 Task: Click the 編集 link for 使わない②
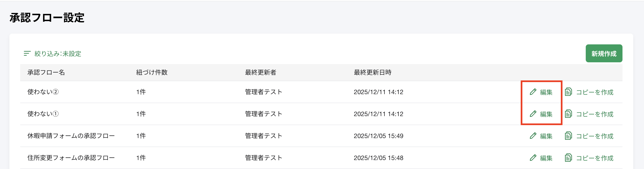(546, 92)
